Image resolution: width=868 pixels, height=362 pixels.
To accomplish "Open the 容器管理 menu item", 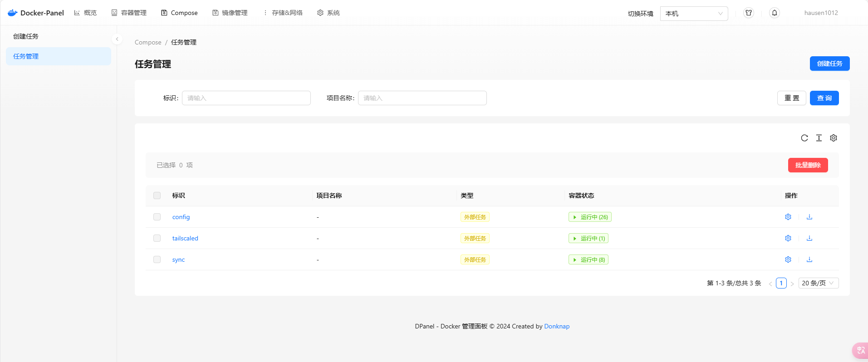I will [129, 13].
